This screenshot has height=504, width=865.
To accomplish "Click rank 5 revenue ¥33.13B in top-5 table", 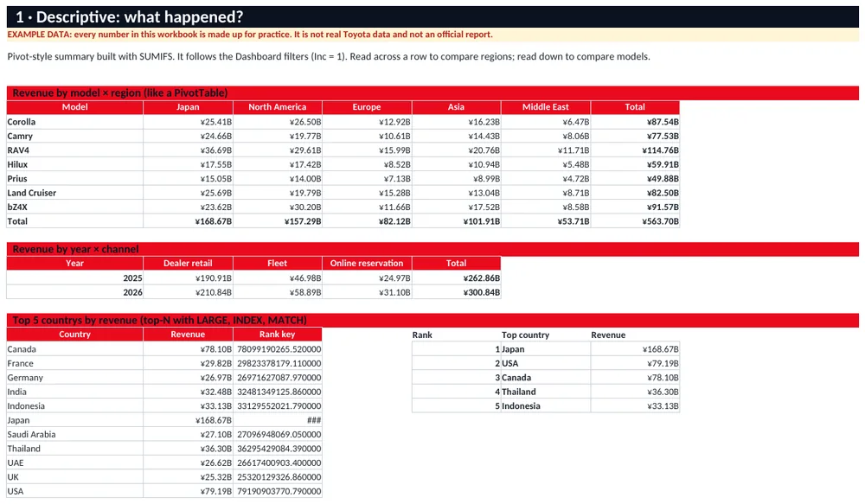I will 635,405.
